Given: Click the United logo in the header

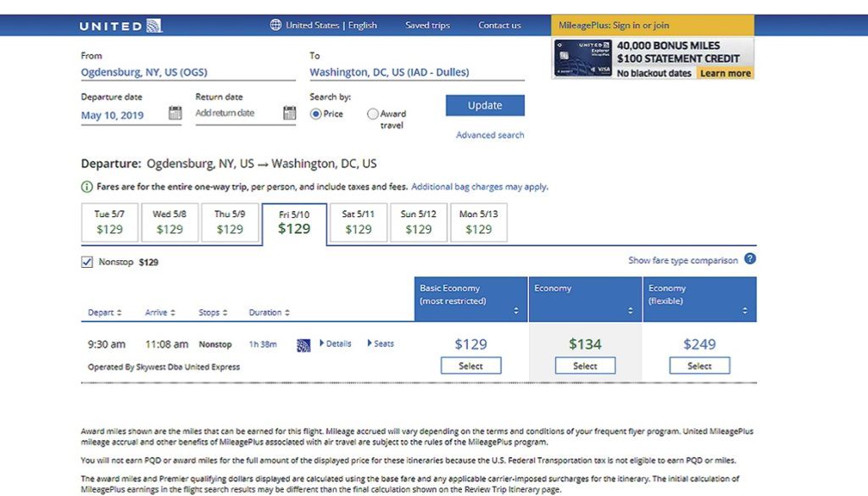Looking at the screenshot, I should click(x=120, y=25).
